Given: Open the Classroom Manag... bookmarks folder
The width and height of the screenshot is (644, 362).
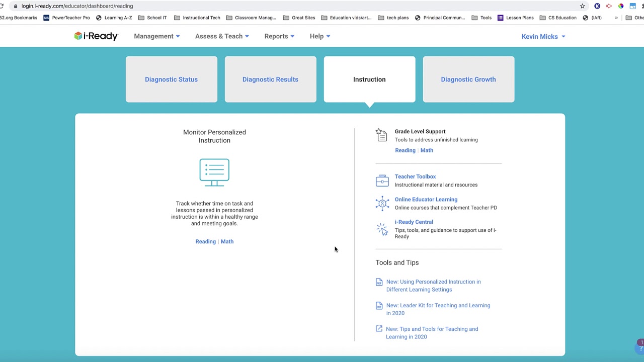Looking at the screenshot, I should pos(251,18).
